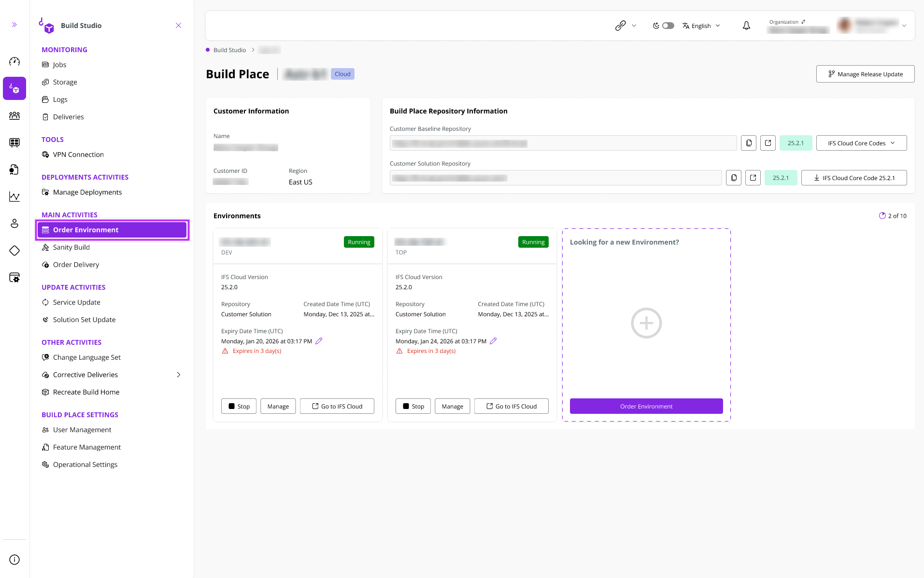This screenshot has height=578, width=924.
Task: Open Customer Solution Repository in new tab
Action: 753,178
